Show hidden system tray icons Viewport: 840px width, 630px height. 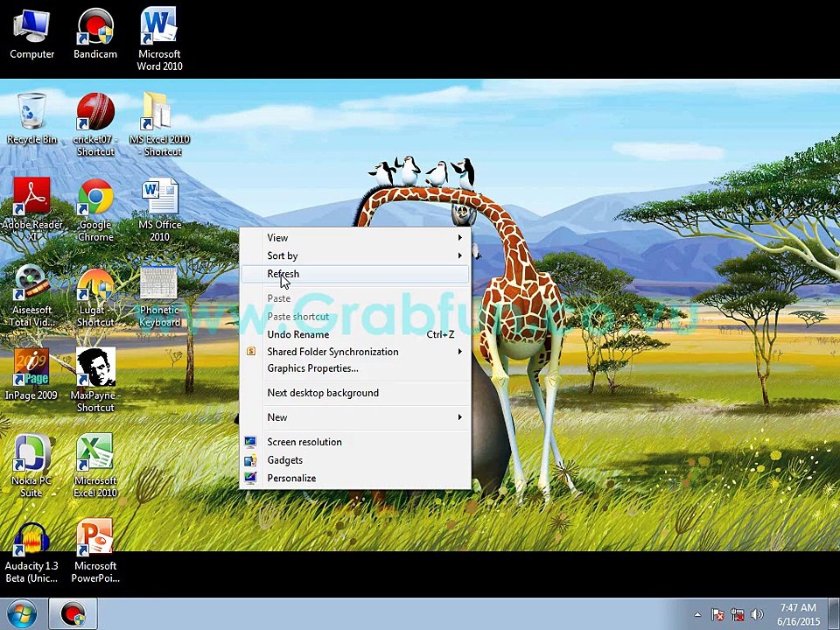point(697,614)
